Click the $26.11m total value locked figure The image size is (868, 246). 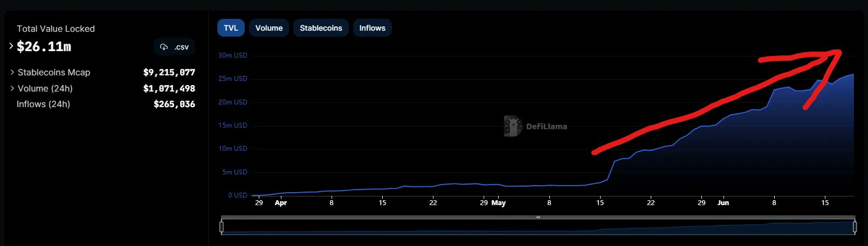click(x=44, y=47)
